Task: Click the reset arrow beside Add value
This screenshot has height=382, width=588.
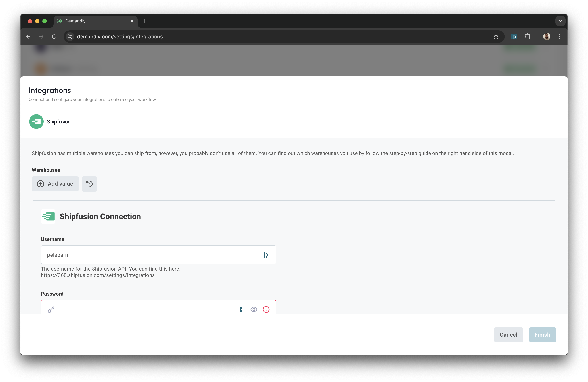Action: 89,184
